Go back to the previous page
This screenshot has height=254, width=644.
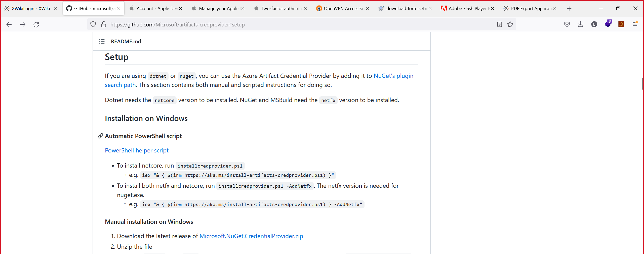click(x=9, y=24)
